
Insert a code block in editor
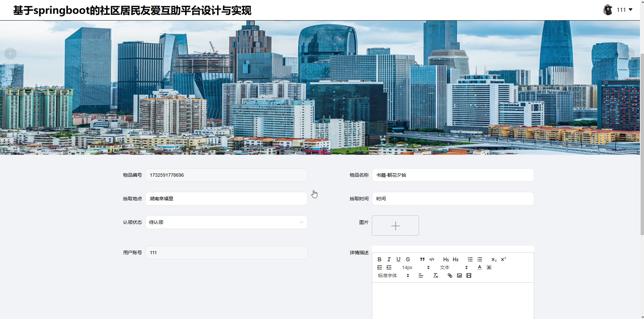point(432,259)
